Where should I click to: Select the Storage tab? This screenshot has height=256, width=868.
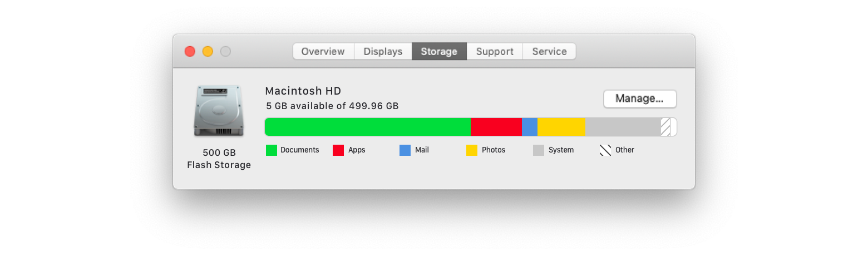[x=439, y=51]
